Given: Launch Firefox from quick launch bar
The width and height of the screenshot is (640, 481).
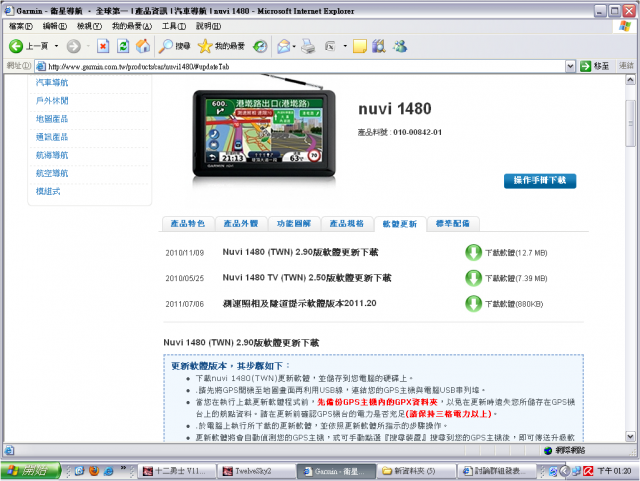Looking at the screenshot, I should point(94,471).
